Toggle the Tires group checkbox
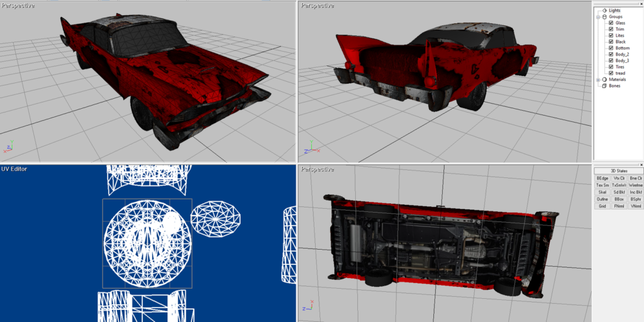Screen dimensions: 644x322 coord(611,67)
